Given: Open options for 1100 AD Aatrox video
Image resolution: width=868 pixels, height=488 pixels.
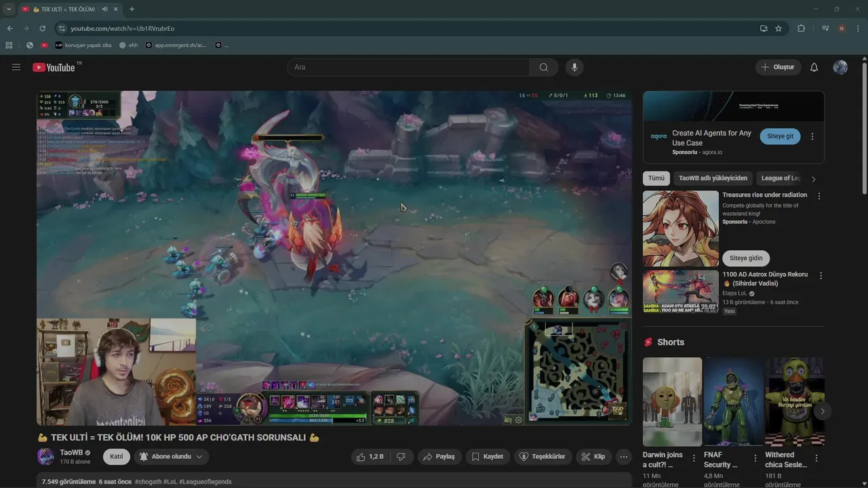Looking at the screenshot, I should 821,276.
